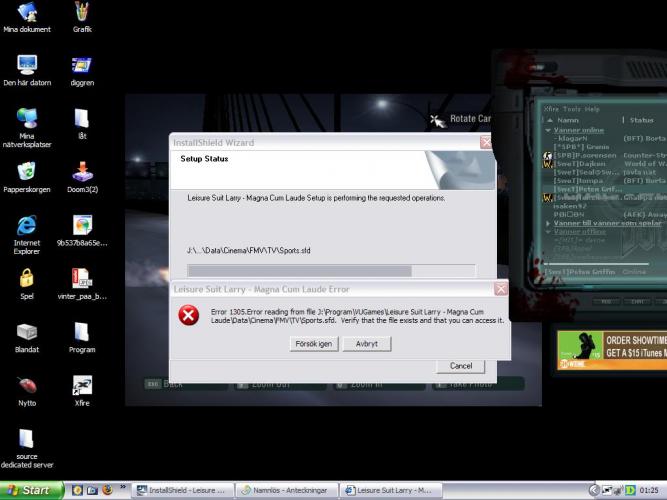Collapse the Vänner offline group in Xfire
Image resolution: width=667 pixels, height=500 pixels.
point(548,232)
